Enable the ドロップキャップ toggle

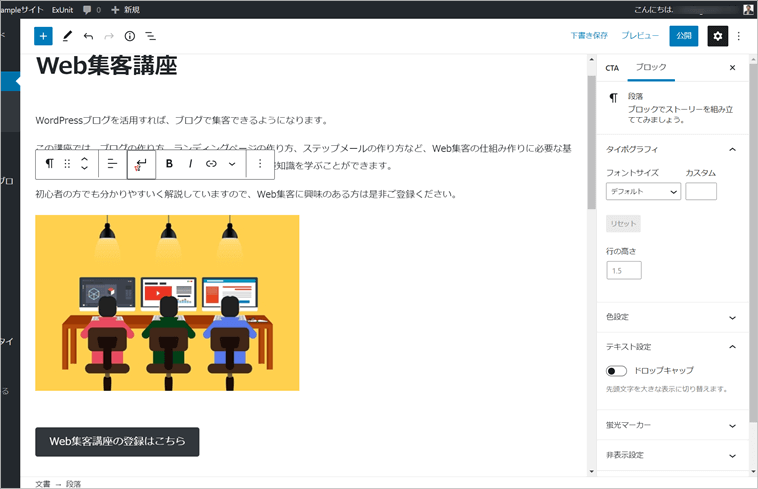pyautogui.click(x=617, y=371)
